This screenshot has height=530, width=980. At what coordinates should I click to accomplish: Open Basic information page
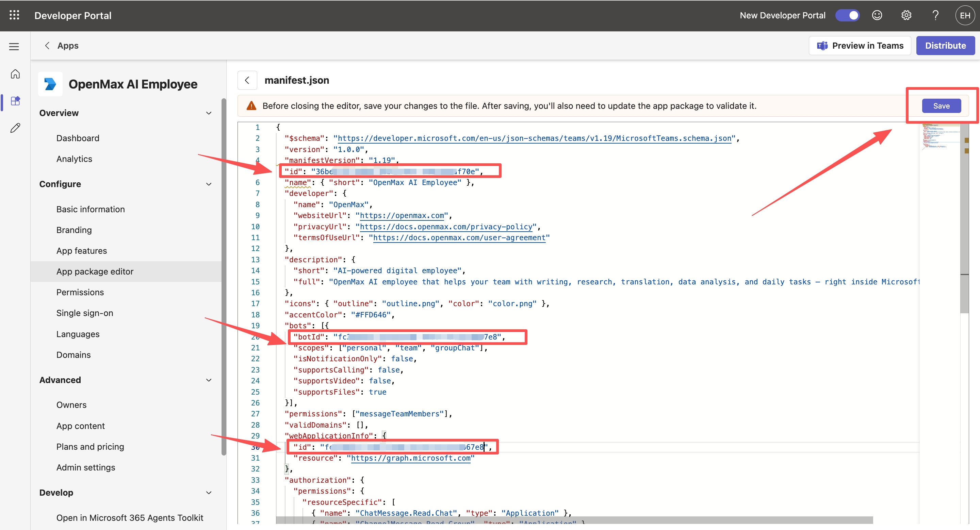91,209
